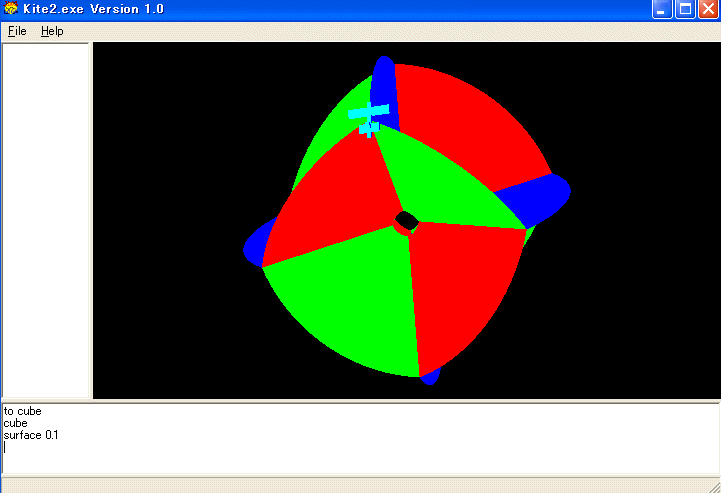Click the Kite2.exe title bar app icon
Viewport: 721px width, 493px height.
[10, 8]
